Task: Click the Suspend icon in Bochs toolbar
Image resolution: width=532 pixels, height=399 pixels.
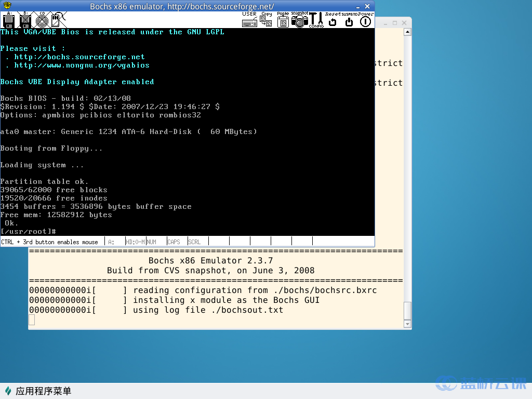Action: pyautogui.click(x=349, y=21)
